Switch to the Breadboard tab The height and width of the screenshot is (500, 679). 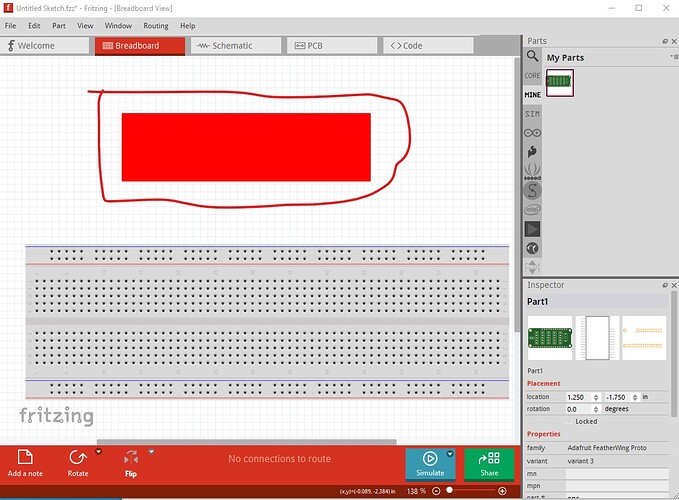pyautogui.click(x=140, y=45)
